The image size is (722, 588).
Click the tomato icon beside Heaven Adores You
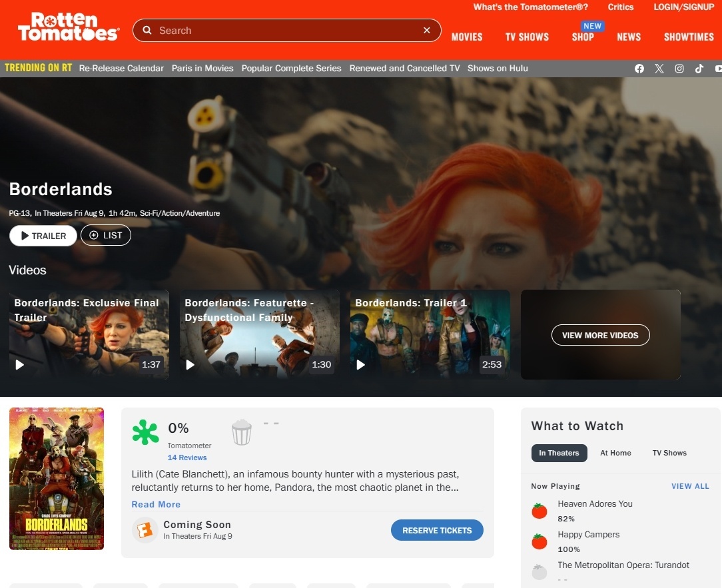pos(540,511)
